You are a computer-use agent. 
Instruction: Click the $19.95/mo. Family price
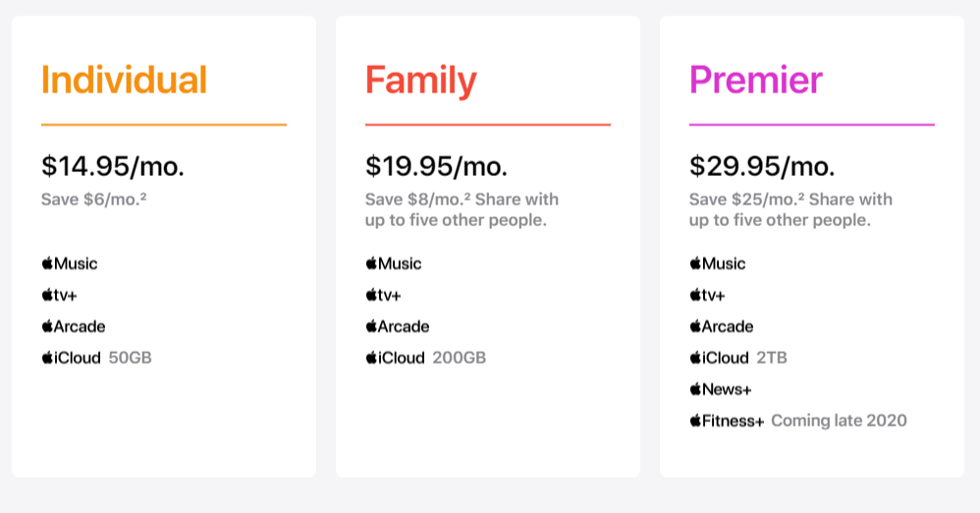(x=436, y=166)
